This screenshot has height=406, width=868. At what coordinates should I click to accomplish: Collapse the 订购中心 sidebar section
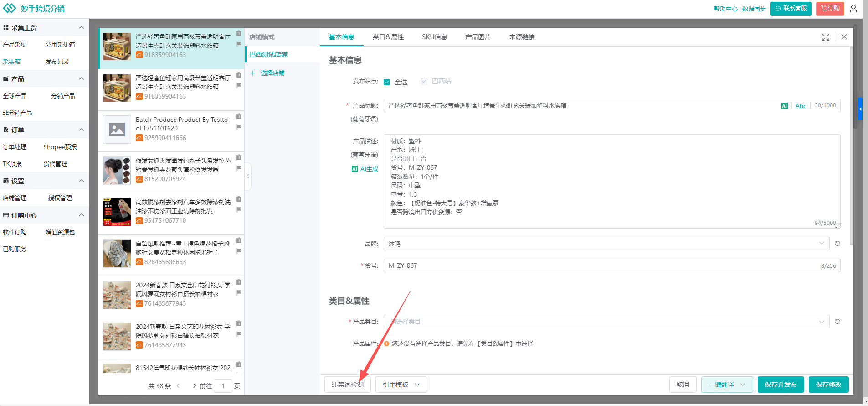(x=82, y=215)
